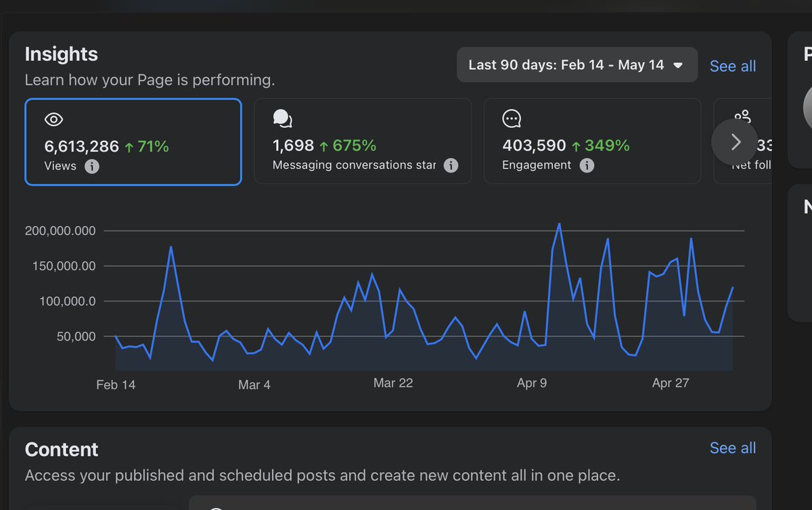812x510 pixels.
Task: Click the info icon beside Engagement
Action: 587,165
